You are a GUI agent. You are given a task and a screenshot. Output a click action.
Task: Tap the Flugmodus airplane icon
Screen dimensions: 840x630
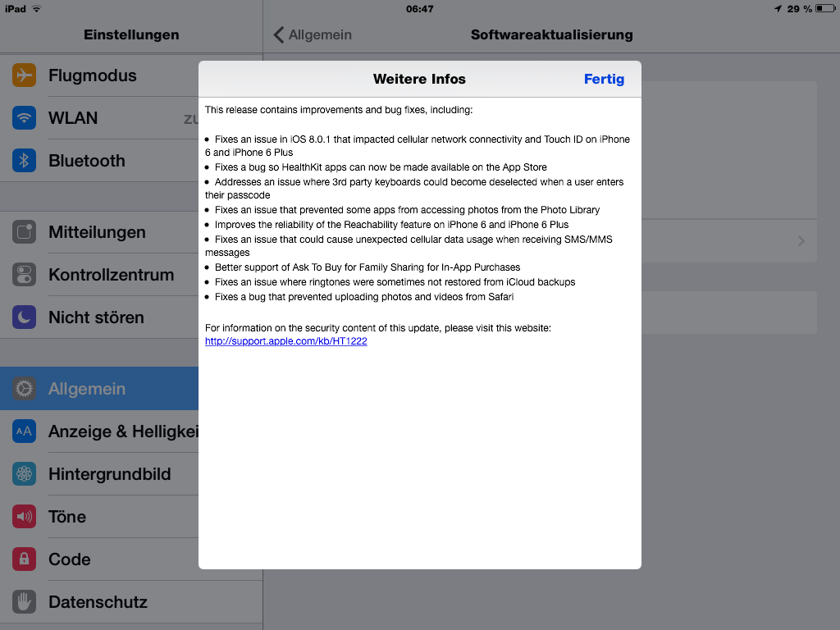24,75
